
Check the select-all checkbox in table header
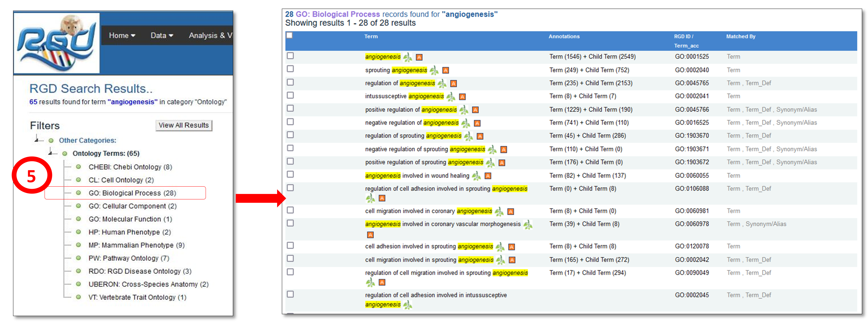pyautogui.click(x=289, y=35)
